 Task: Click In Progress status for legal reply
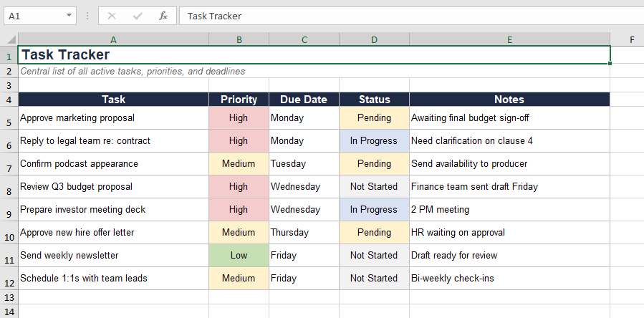tap(374, 141)
